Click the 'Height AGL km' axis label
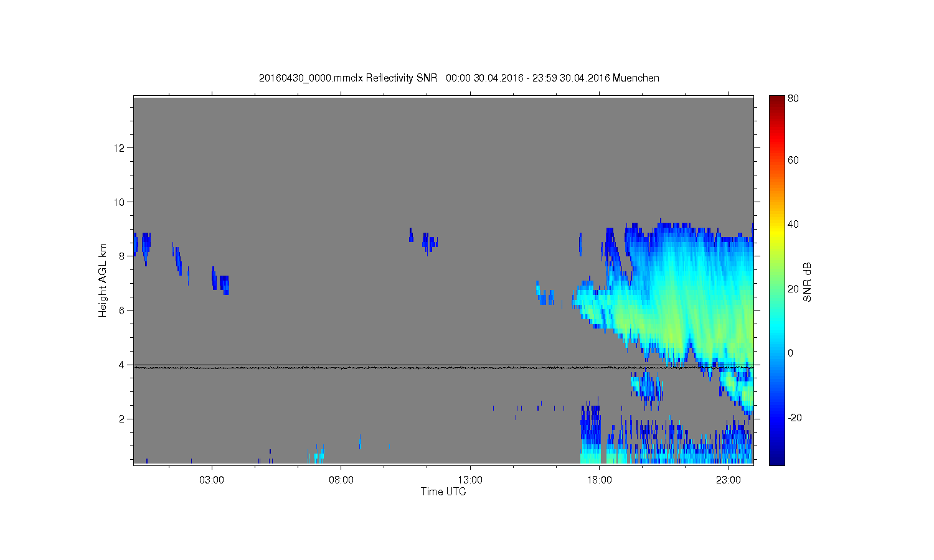This screenshot has height=560, width=934. pos(103,280)
